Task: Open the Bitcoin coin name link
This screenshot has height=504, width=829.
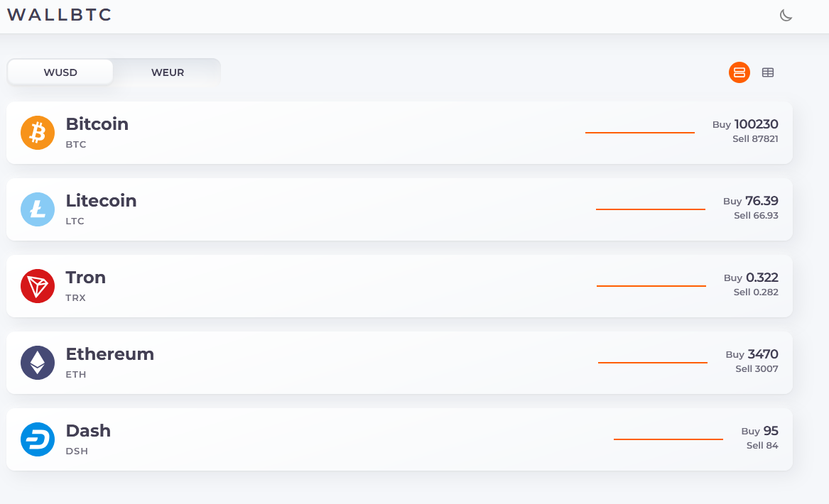Action: [97, 124]
